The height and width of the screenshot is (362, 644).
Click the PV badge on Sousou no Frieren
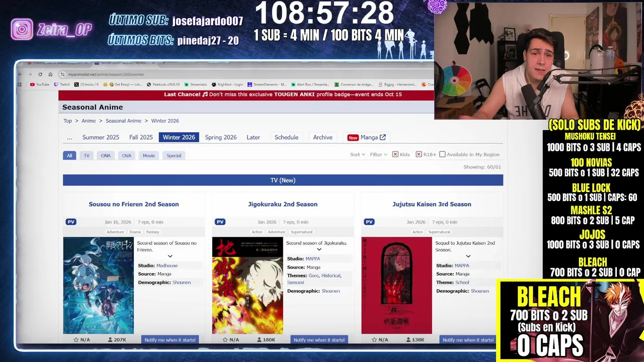(x=71, y=222)
